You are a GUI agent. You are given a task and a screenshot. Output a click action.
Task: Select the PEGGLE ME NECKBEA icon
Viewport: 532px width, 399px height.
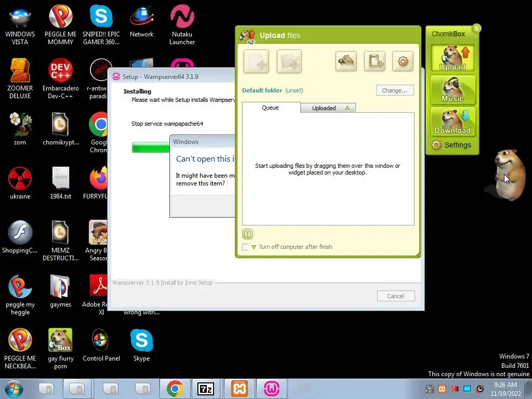pyautogui.click(x=20, y=349)
